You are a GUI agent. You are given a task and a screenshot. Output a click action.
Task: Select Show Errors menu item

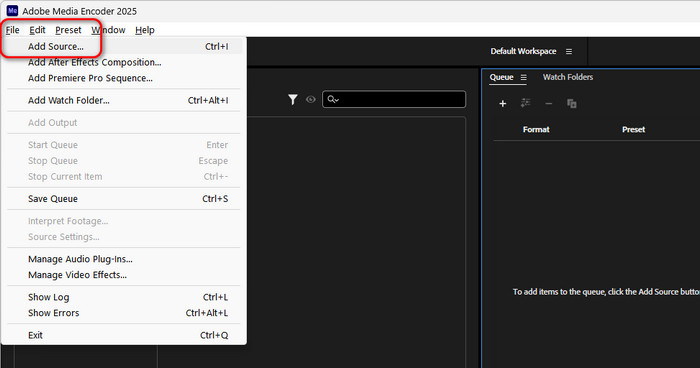click(125, 313)
